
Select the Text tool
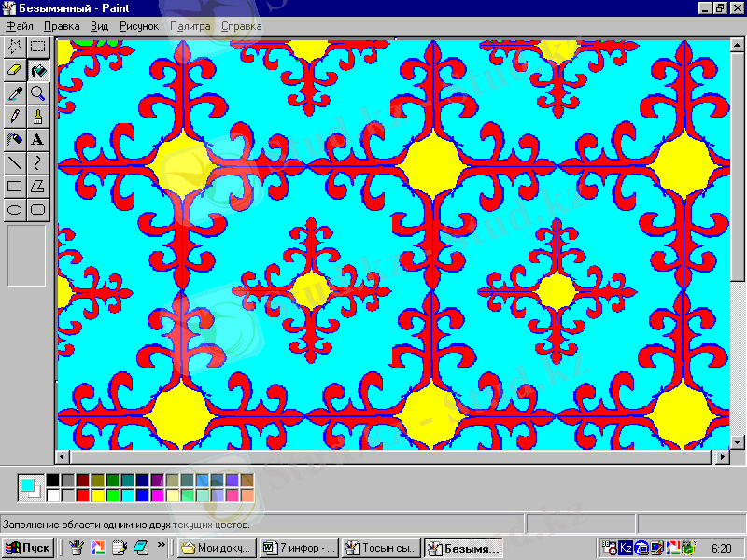(37, 139)
